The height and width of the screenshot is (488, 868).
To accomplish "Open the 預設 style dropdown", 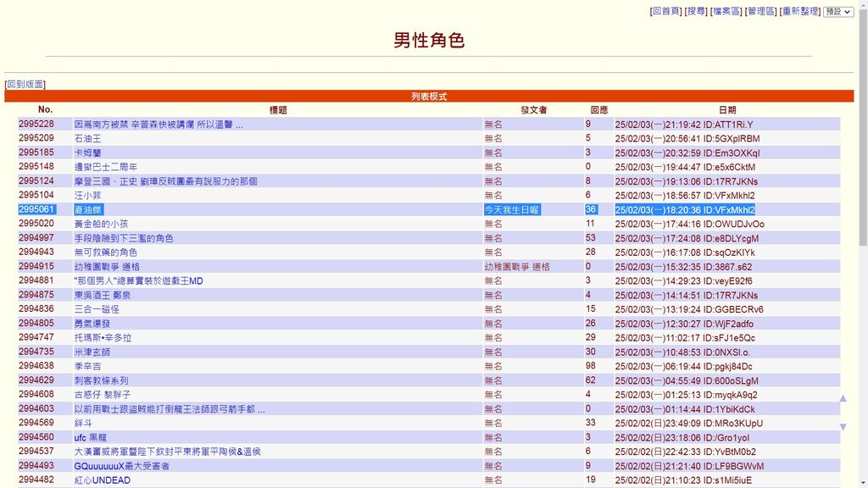I will 838,12.
